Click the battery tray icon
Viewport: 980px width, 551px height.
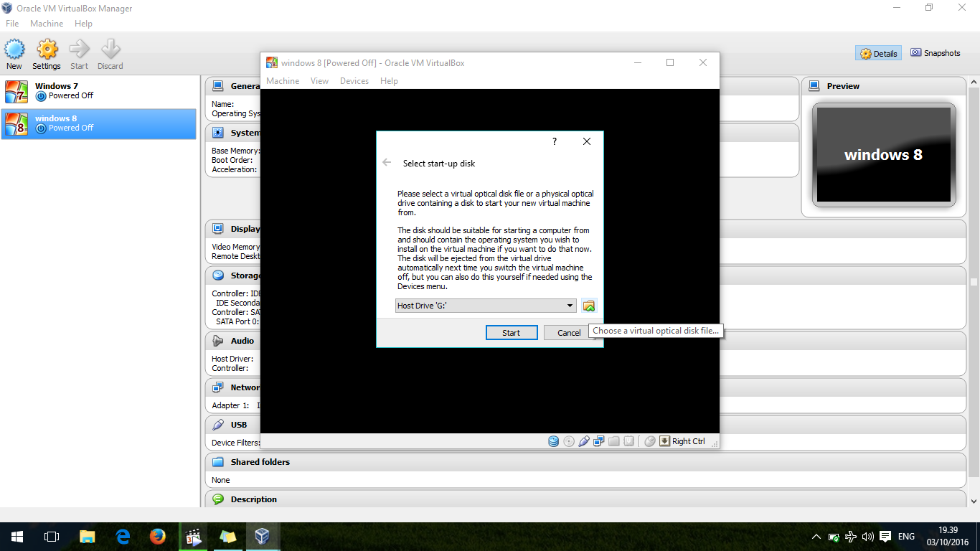click(x=834, y=537)
